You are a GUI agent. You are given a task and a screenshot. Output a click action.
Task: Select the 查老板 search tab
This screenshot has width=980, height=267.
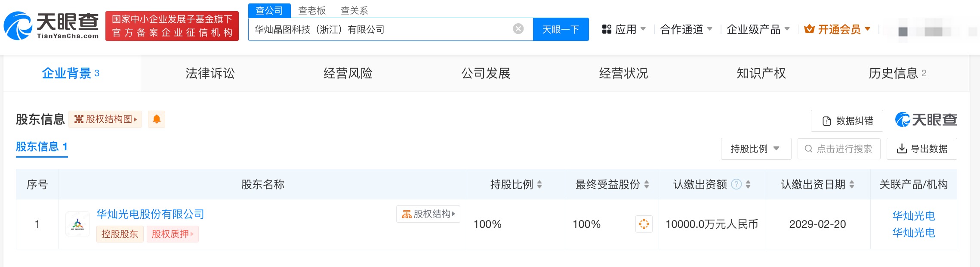click(x=312, y=10)
